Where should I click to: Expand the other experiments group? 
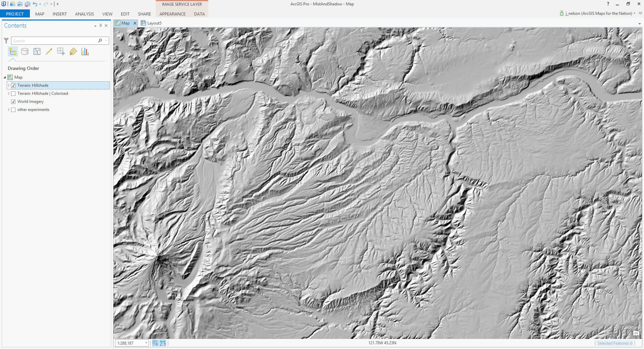click(8, 110)
